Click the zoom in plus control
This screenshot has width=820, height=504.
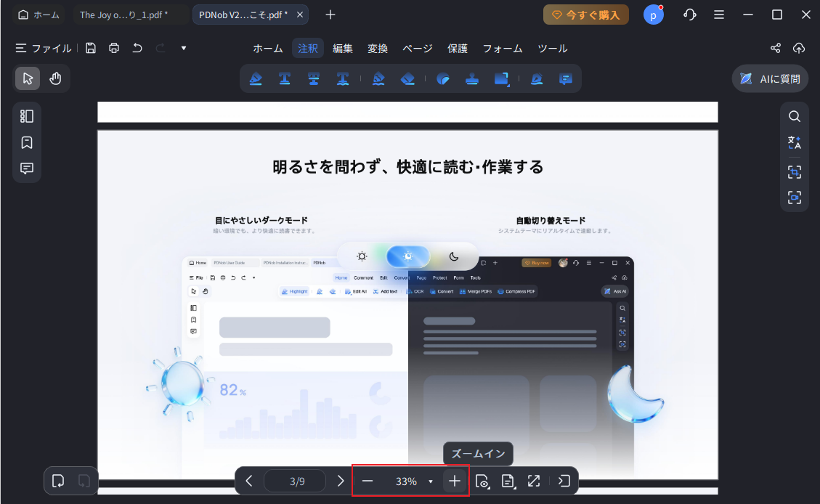[455, 481]
